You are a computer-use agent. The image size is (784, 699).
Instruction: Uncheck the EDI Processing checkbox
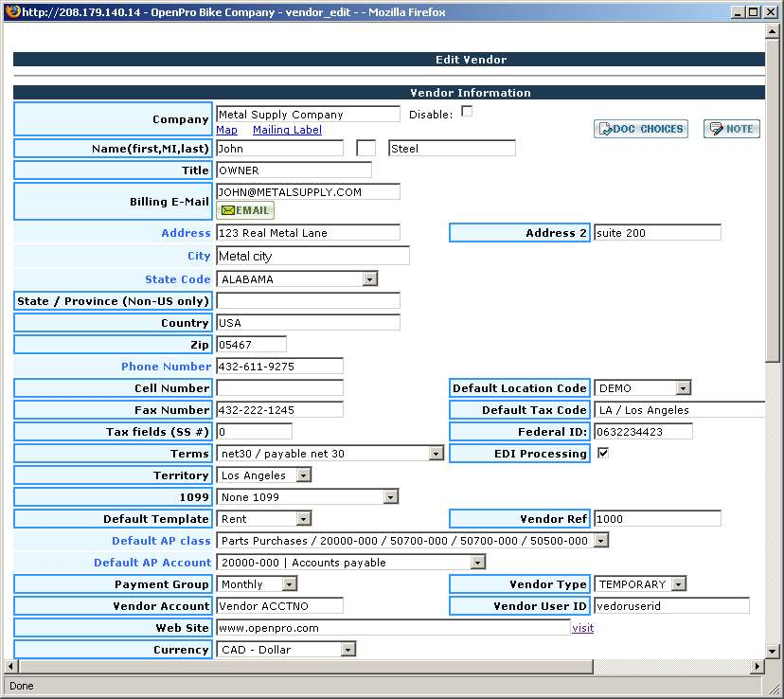(x=603, y=454)
